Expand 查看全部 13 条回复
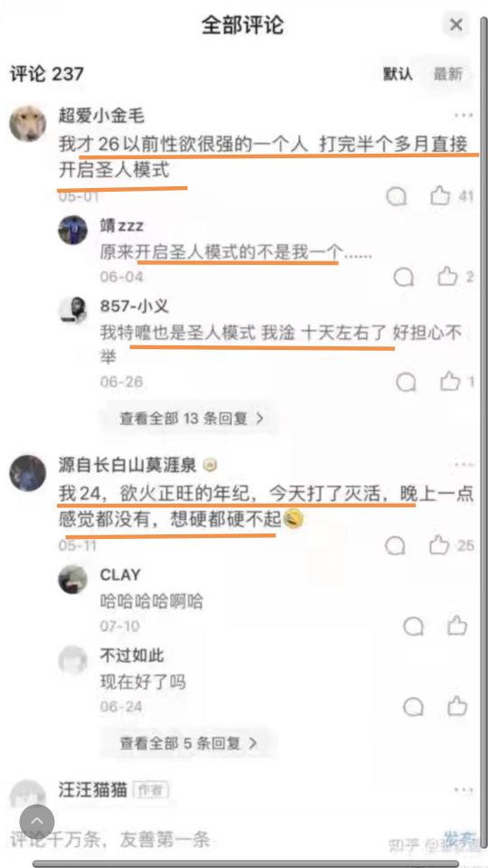The height and width of the screenshot is (868, 488). (192, 419)
